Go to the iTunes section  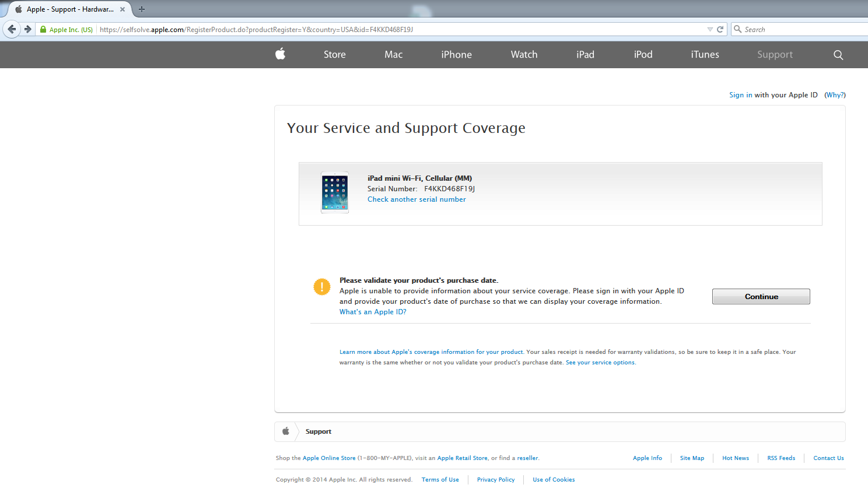(x=705, y=55)
